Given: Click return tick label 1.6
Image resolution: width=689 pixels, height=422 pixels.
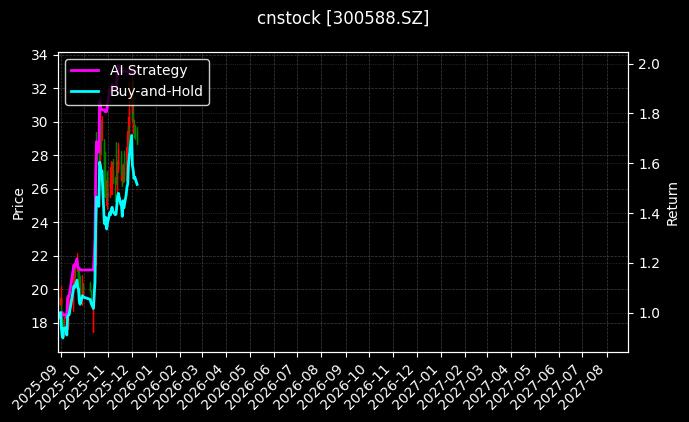Looking at the screenshot, I should (649, 164).
